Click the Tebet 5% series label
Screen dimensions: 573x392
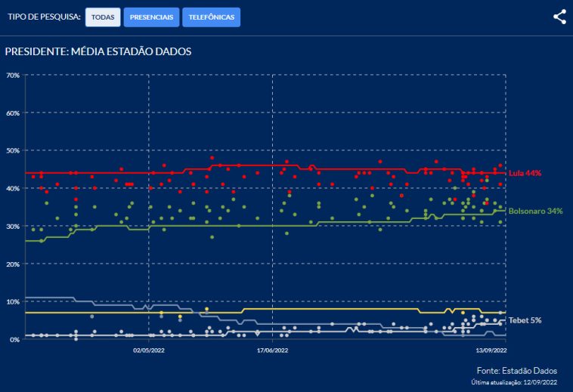(x=525, y=320)
